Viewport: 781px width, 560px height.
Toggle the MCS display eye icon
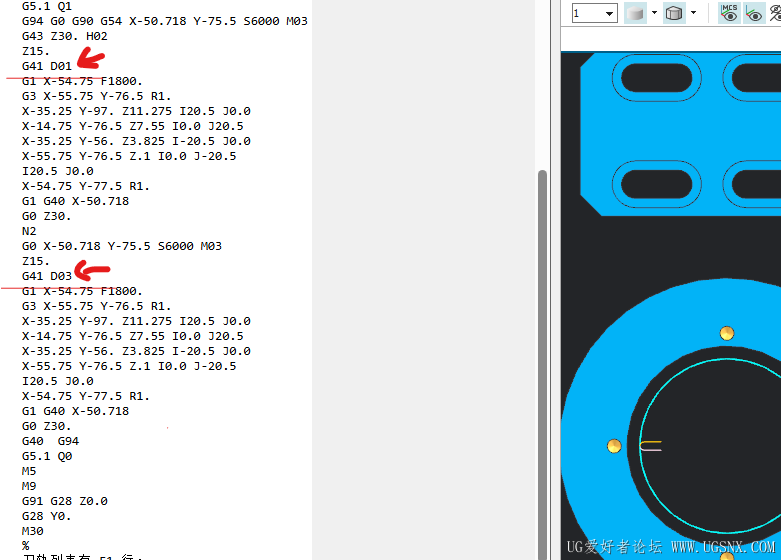point(729,13)
